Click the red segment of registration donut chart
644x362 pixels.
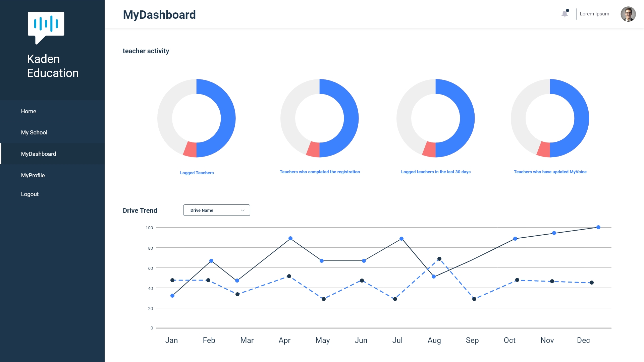(x=314, y=149)
